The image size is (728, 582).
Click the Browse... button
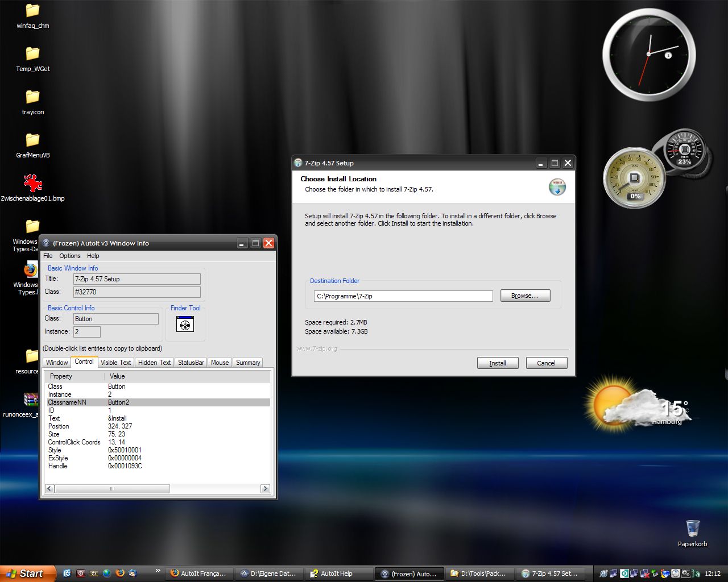click(x=525, y=296)
